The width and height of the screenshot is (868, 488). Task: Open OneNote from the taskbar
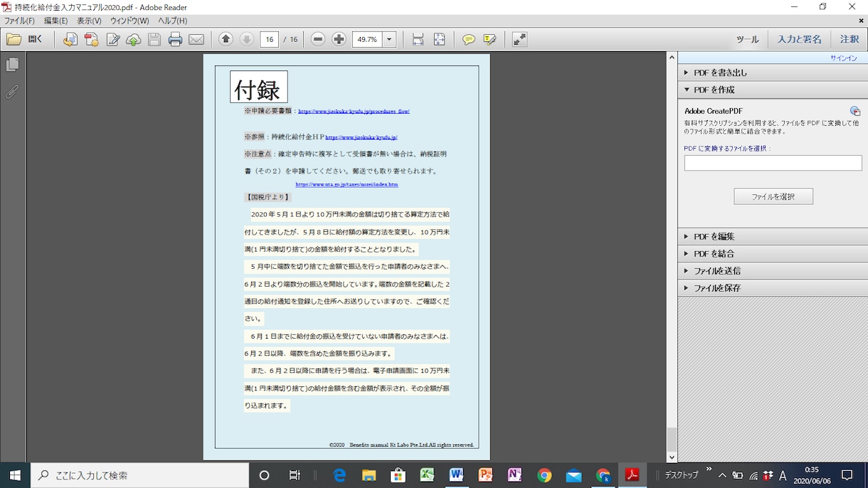click(x=514, y=475)
